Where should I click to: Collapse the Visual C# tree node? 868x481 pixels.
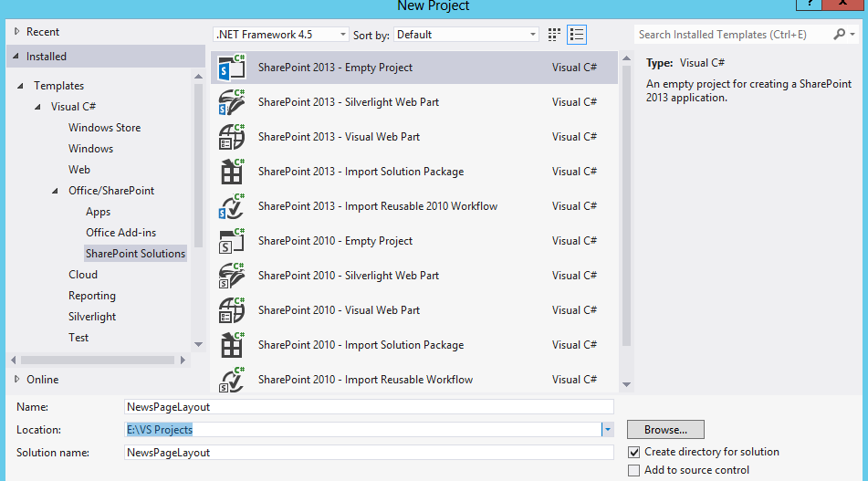tap(37, 107)
